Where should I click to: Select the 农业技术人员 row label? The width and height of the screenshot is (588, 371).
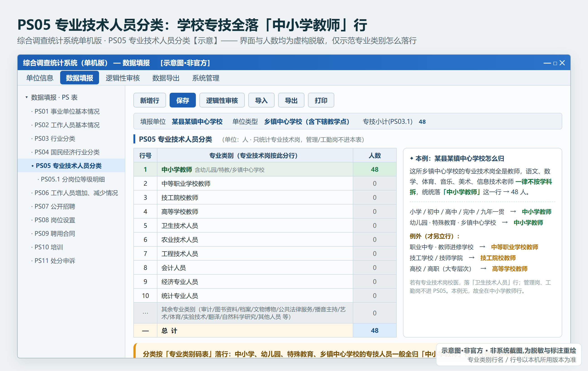(x=180, y=240)
